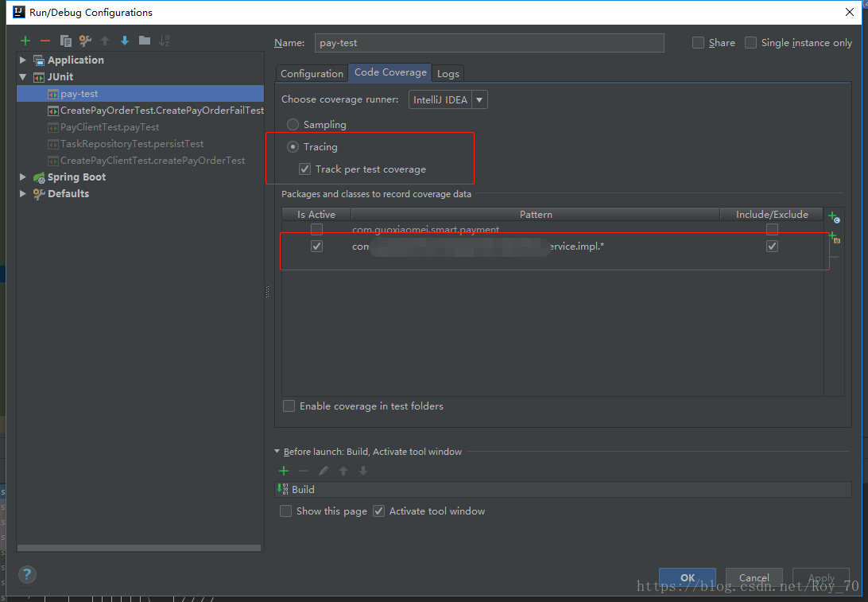
Task: Create a new folder for configurations
Action: pyautogui.click(x=145, y=40)
